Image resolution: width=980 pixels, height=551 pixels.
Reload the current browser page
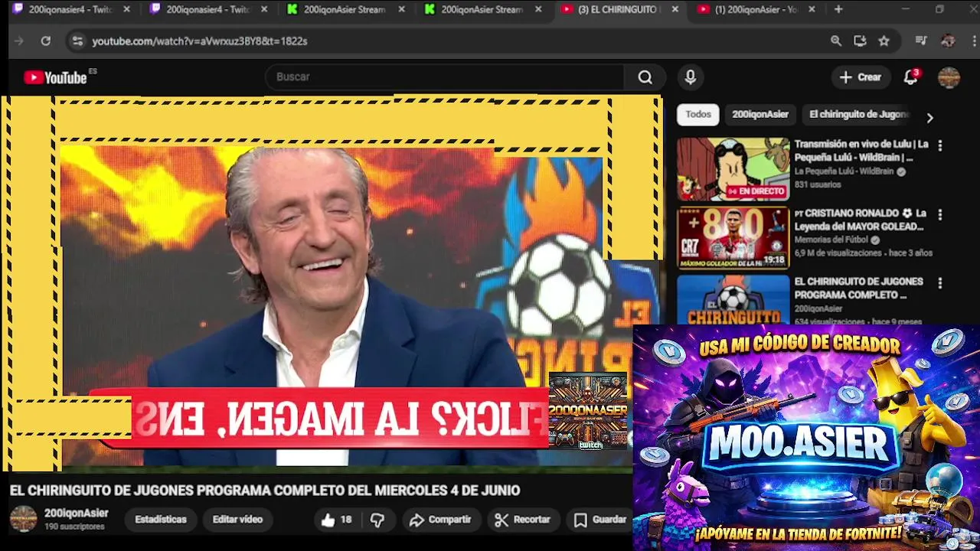pyautogui.click(x=46, y=41)
